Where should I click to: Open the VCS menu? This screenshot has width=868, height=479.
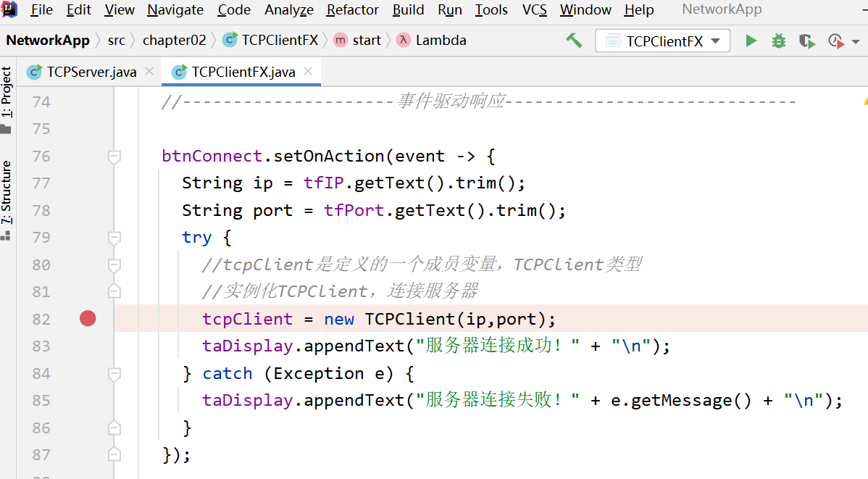(x=534, y=10)
